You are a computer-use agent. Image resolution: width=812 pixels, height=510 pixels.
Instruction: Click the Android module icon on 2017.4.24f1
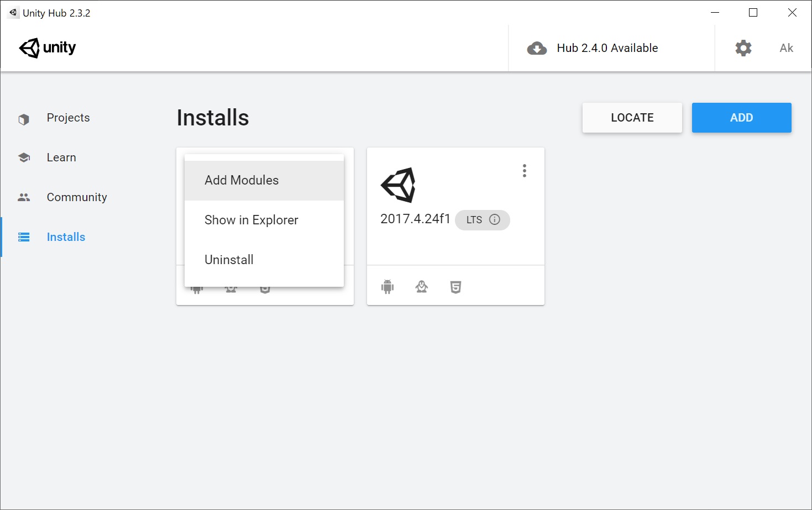coord(387,287)
